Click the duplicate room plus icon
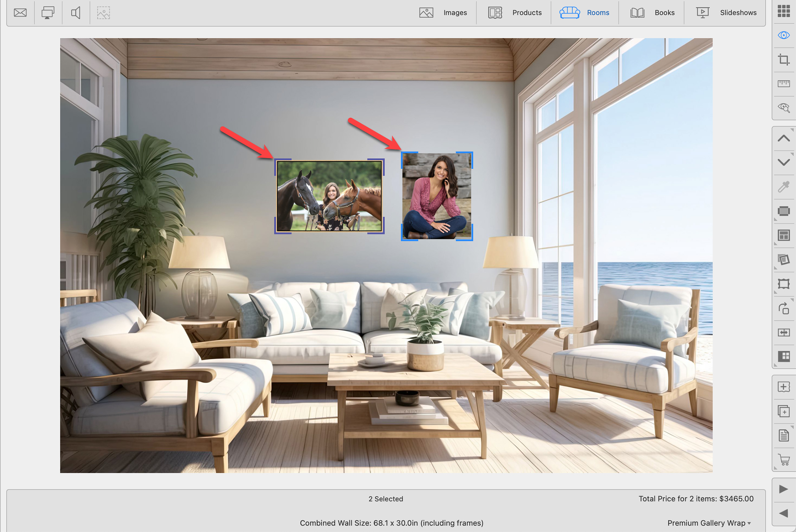 pos(783,411)
